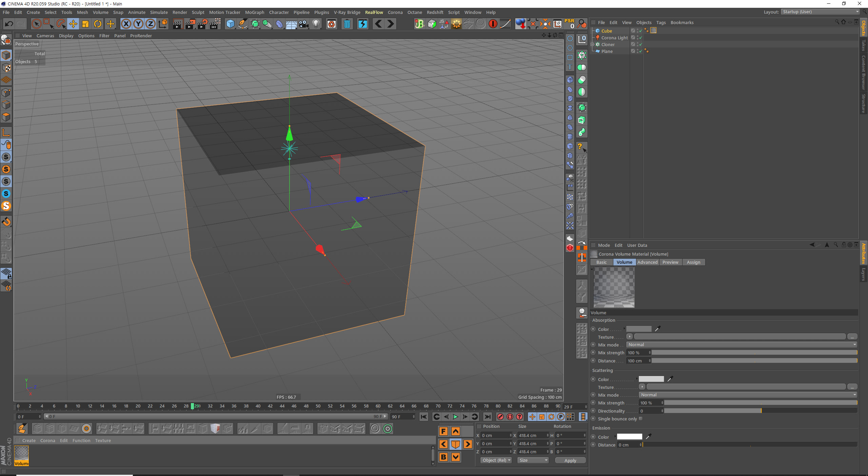Select the Scale tool icon
This screenshot has height=476, width=868.
85,24
